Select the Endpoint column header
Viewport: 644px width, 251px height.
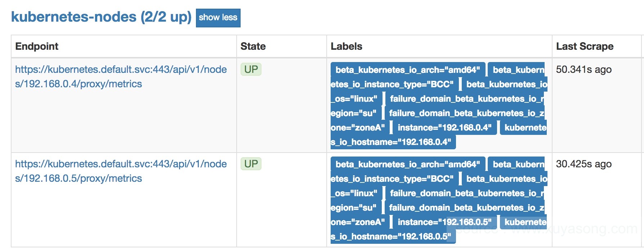point(37,46)
